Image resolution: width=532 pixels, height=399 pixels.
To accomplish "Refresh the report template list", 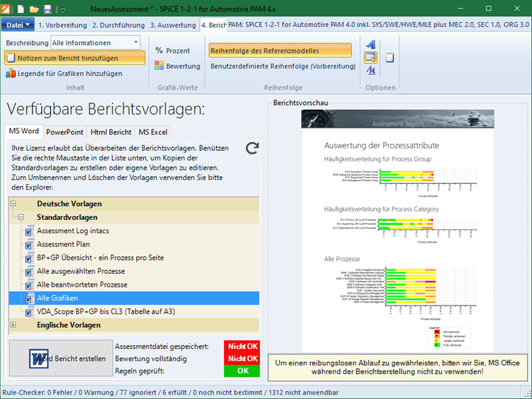I will coord(252,148).
